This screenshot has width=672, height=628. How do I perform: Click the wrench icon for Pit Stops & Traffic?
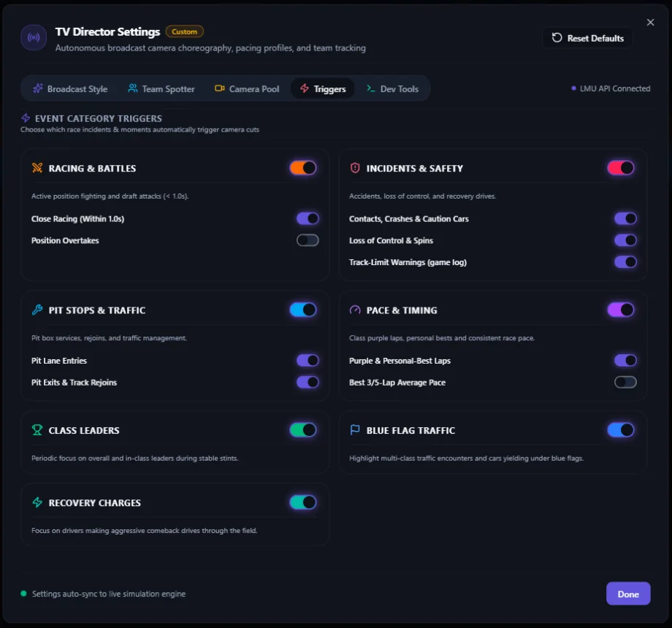[x=37, y=310]
